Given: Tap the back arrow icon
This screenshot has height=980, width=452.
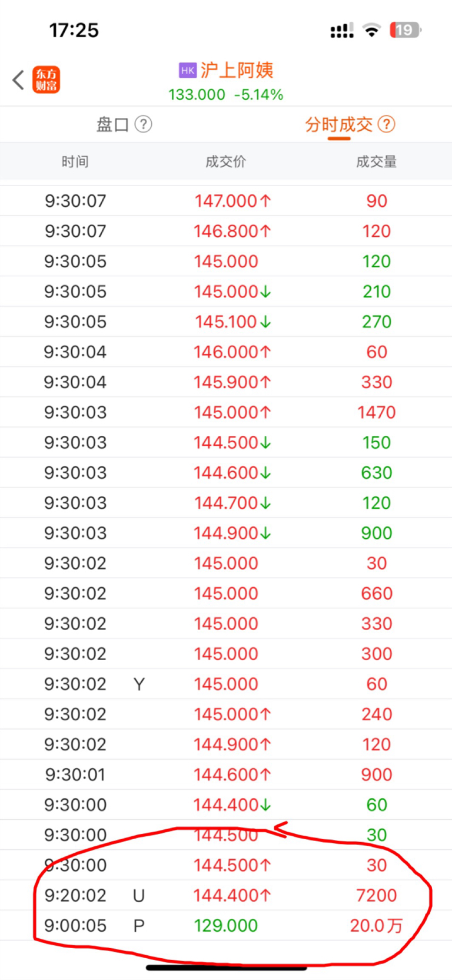Looking at the screenshot, I should coord(18,80).
